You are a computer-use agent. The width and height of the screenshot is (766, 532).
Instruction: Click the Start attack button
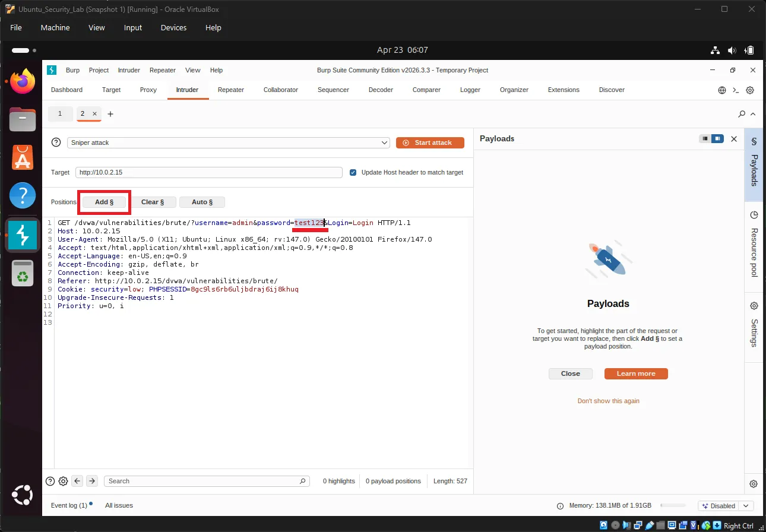coord(430,142)
